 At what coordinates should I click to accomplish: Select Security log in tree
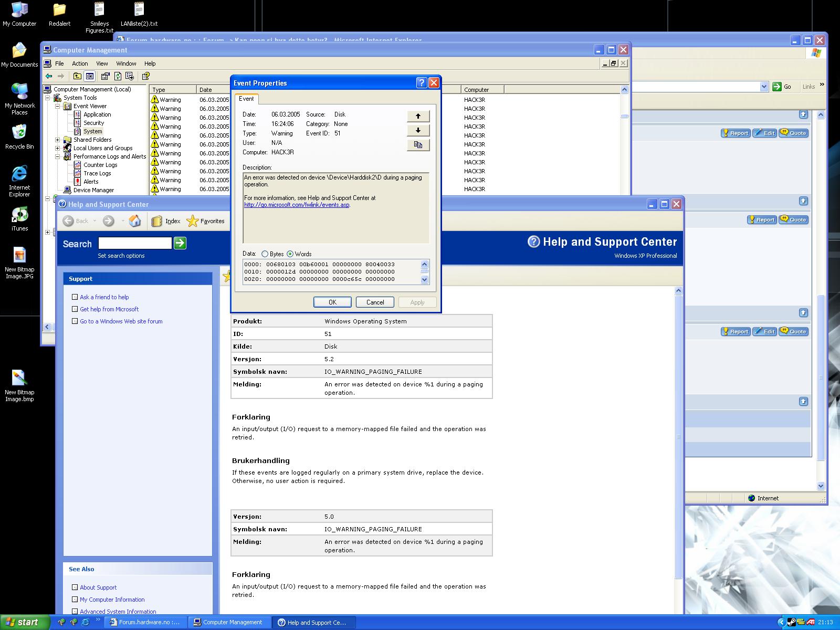click(93, 123)
